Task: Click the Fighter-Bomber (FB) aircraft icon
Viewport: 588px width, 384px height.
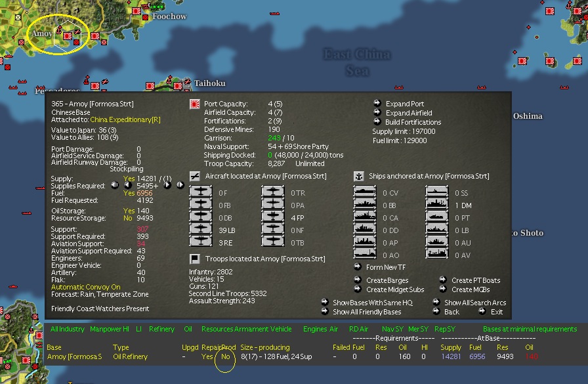Action: click(201, 204)
